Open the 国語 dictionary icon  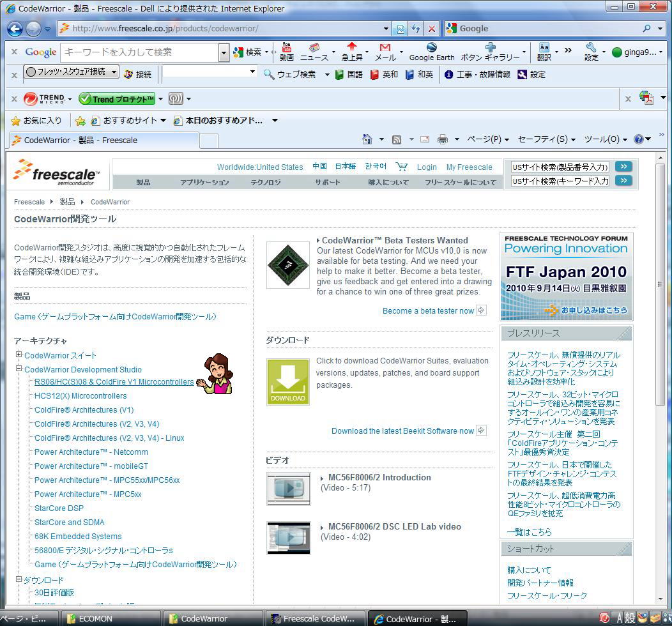339,75
